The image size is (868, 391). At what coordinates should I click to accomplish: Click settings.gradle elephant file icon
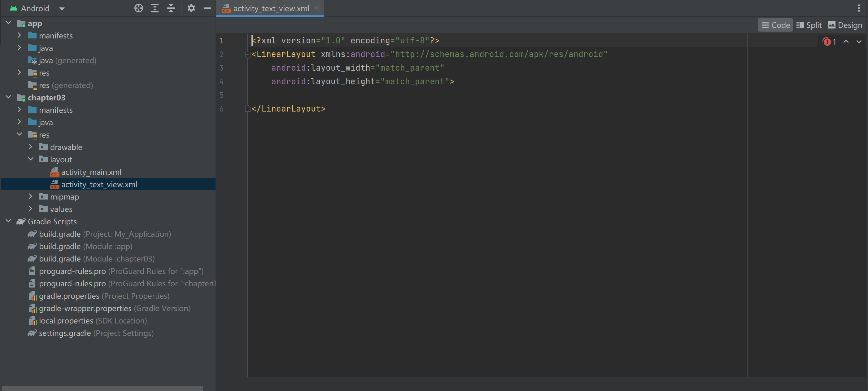coord(32,333)
